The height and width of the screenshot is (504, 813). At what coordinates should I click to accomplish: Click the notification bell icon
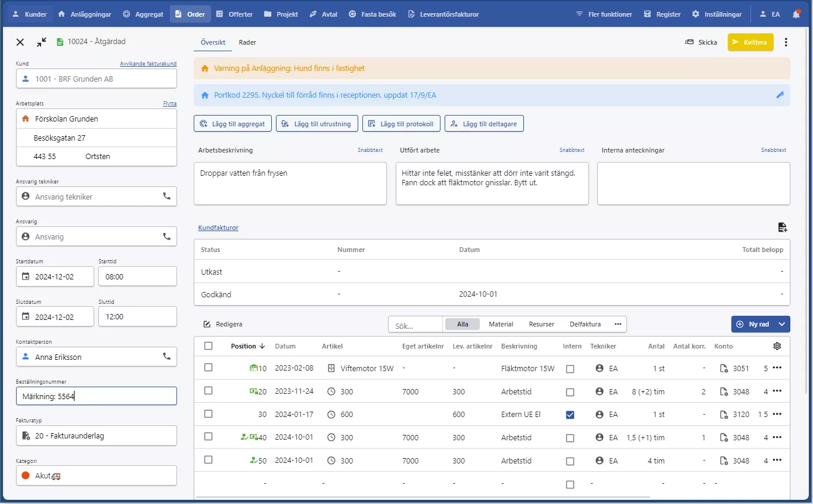point(797,14)
